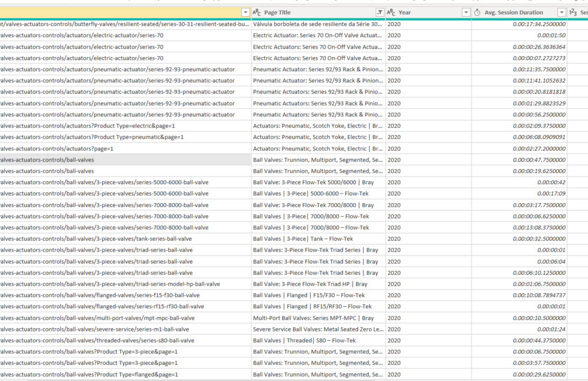
Task: Click 'Ball Valve: 3-Piece Flow-Tek 7000/8000 | Bray' cell
Action: tap(318, 205)
